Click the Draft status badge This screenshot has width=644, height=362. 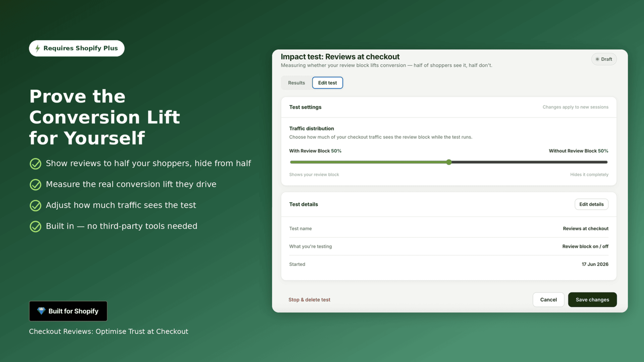click(x=604, y=59)
